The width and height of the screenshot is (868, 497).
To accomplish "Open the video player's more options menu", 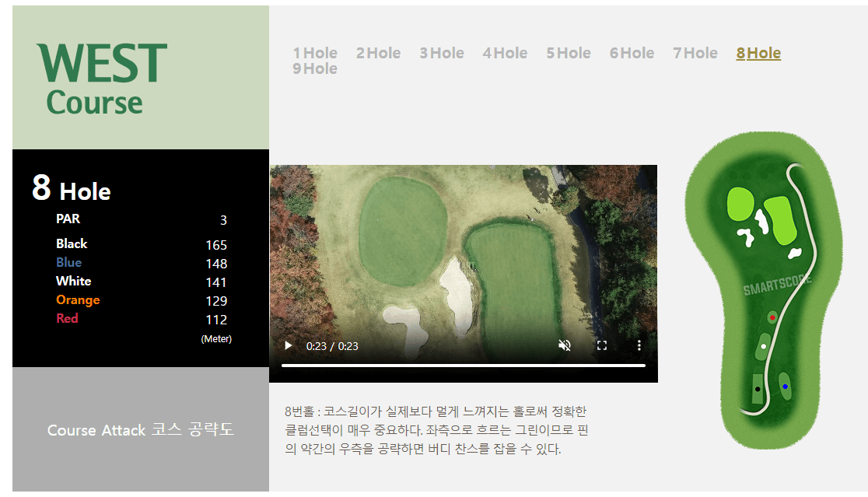I will coord(639,346).
